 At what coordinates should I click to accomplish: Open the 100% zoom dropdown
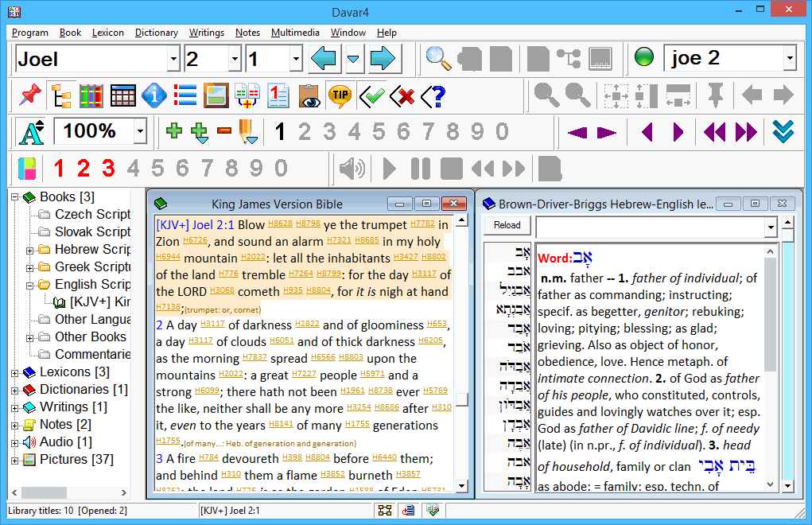coord(140,131)
